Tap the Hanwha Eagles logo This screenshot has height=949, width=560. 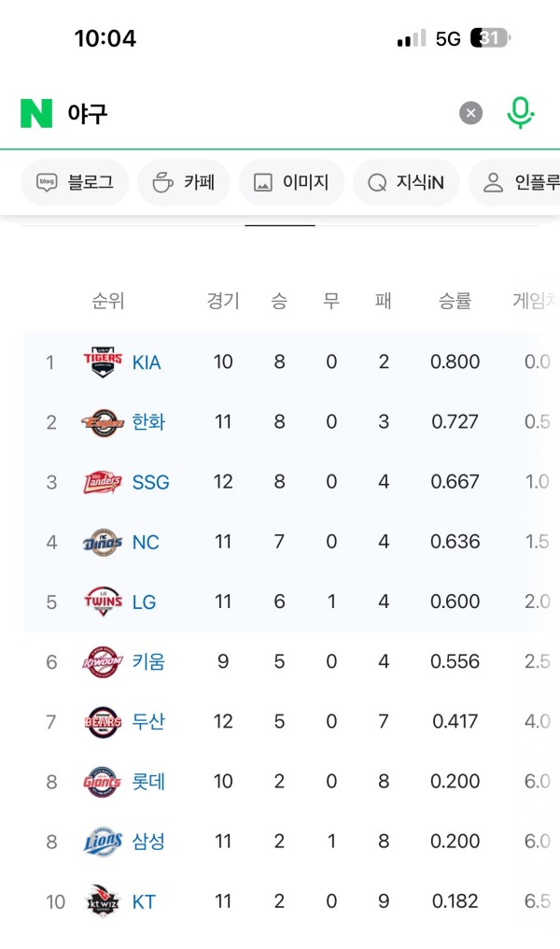coord(103,422)
